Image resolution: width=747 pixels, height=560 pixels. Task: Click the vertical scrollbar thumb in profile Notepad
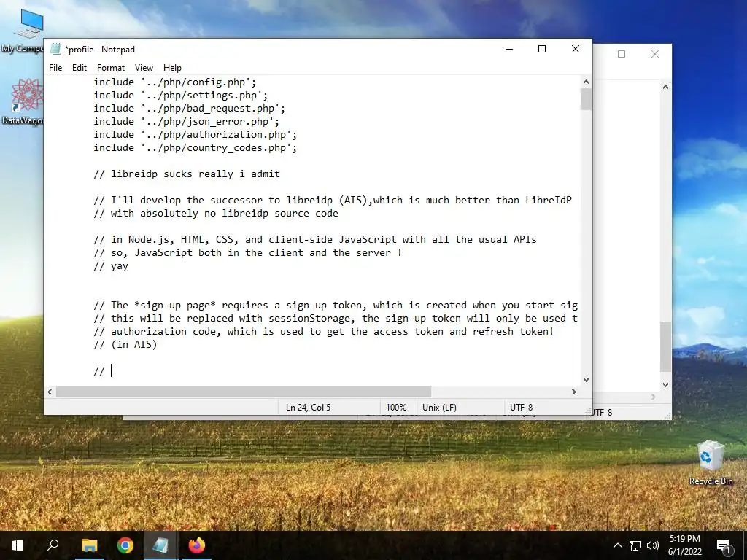tap(586, 99)
